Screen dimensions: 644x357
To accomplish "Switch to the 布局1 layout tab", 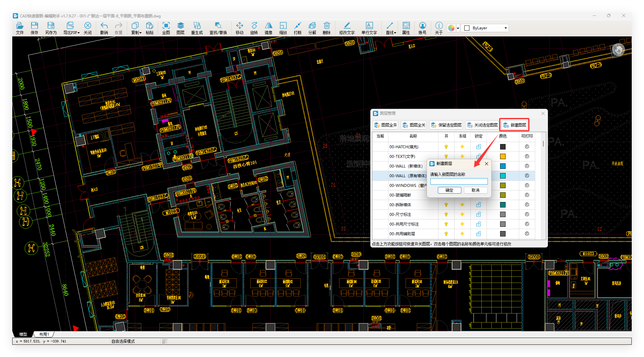I will 44,334.
